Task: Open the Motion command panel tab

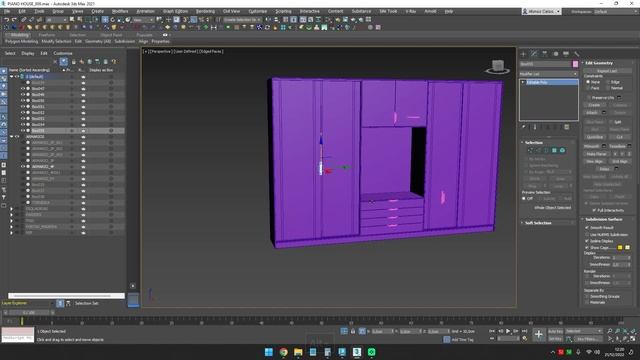Action: 555,54
